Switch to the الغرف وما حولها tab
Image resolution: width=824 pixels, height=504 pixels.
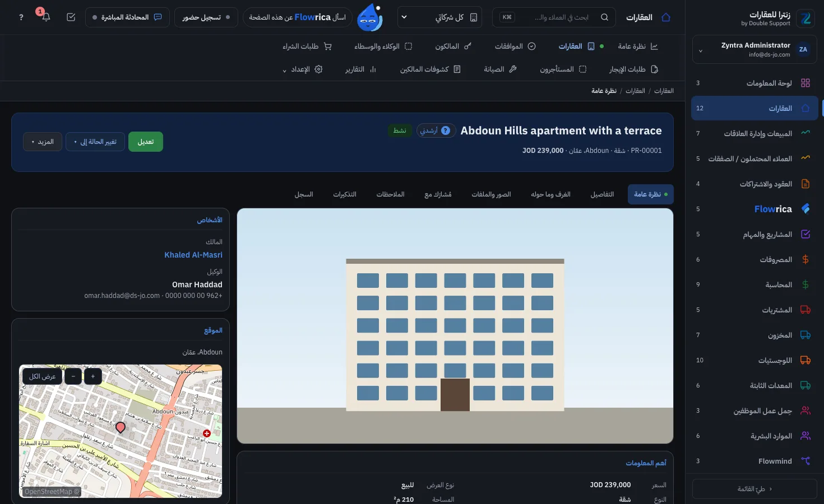point(550,194)
